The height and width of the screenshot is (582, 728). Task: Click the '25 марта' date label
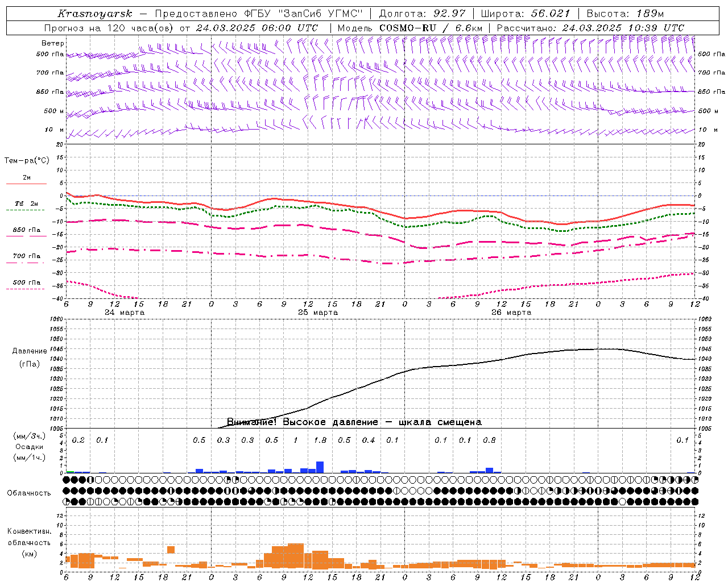tap(318, 313)
